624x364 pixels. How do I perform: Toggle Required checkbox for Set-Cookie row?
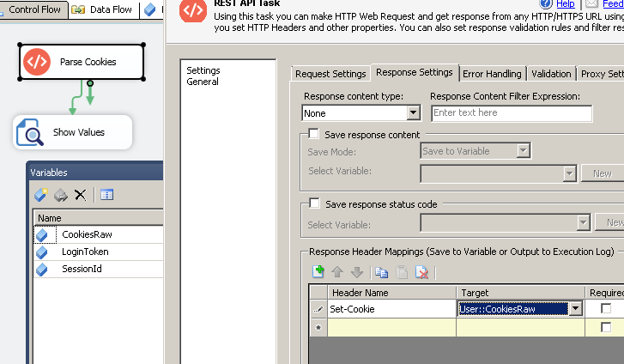(606, 309)
